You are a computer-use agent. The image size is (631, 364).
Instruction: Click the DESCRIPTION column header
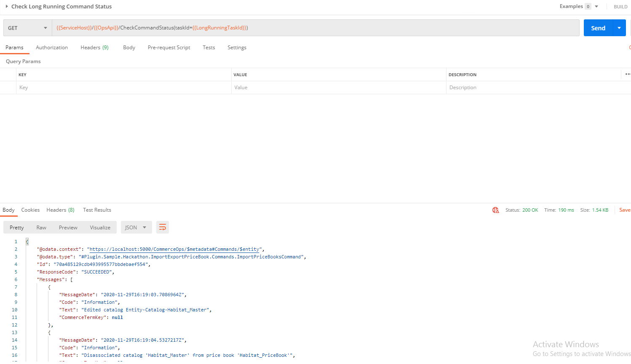coord(463,74)
